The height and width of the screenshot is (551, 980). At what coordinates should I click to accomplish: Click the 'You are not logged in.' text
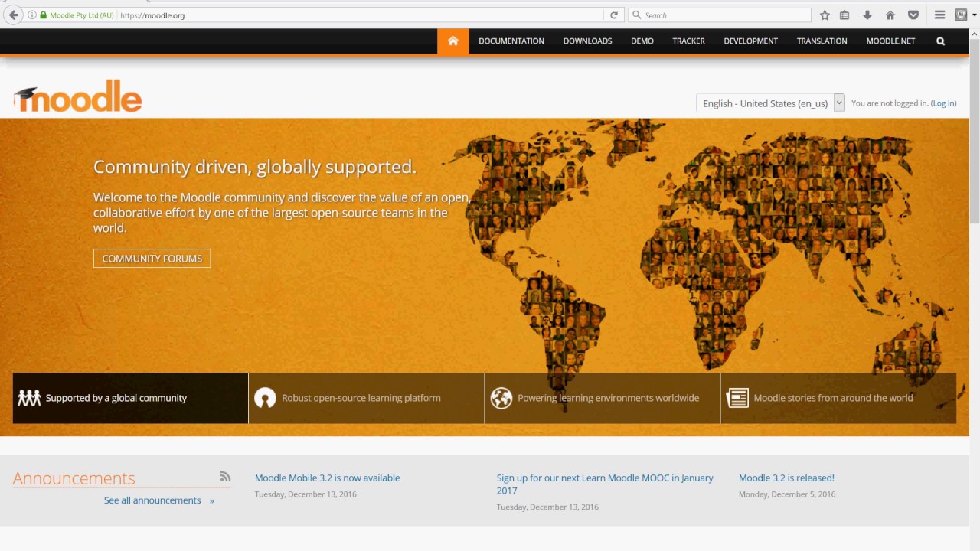coord(890,103)
